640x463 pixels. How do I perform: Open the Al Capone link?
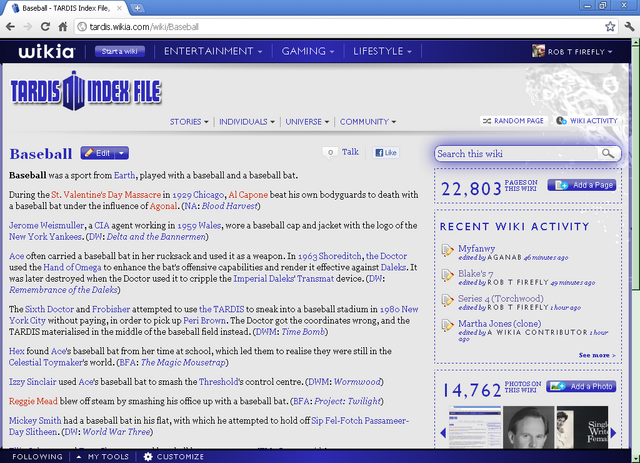(x=248, y=195)
